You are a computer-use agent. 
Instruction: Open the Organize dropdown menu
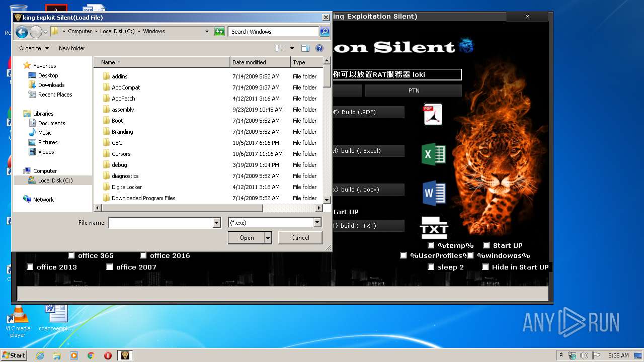coord(34,48)
